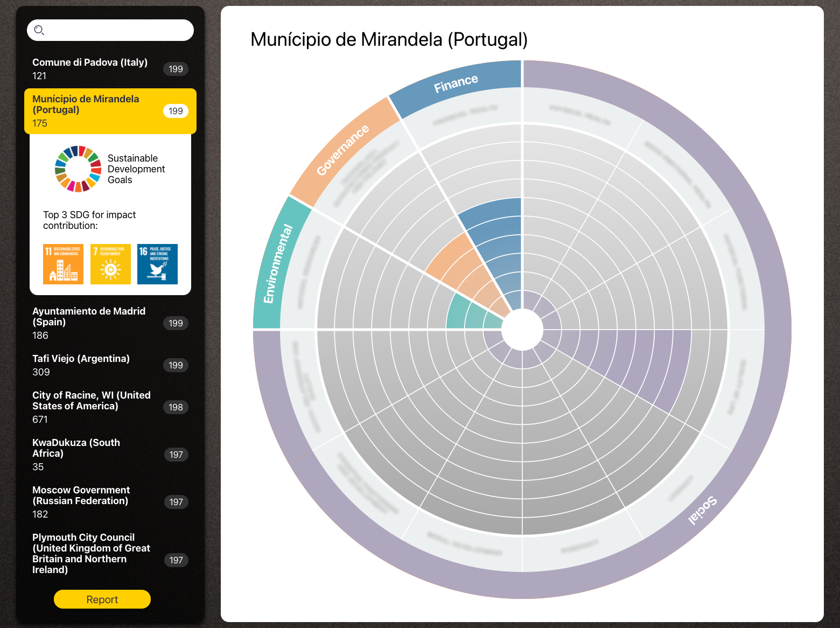Select the Finance segment on the chart
This screenshot has width=840, height=628.
click(x=456, y=84)
